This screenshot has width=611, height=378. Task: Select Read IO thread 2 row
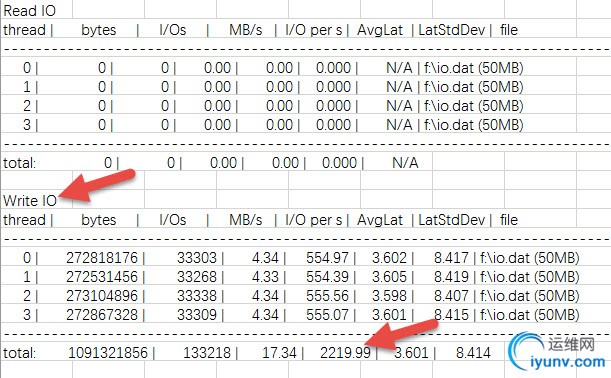click(x=273, y=106)
